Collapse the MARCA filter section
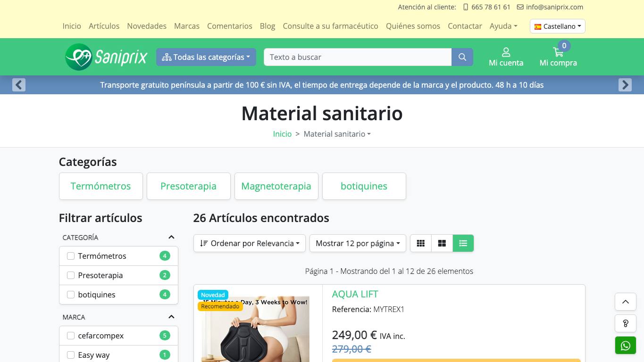 (x=171, y=317)
